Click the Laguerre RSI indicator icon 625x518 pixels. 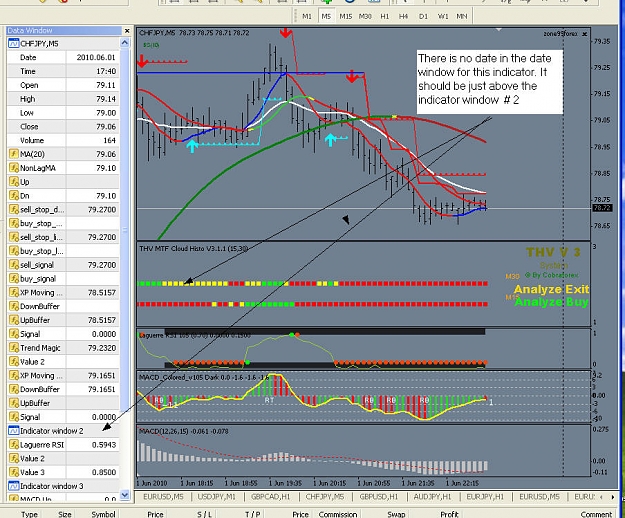[x=14, y=445]
